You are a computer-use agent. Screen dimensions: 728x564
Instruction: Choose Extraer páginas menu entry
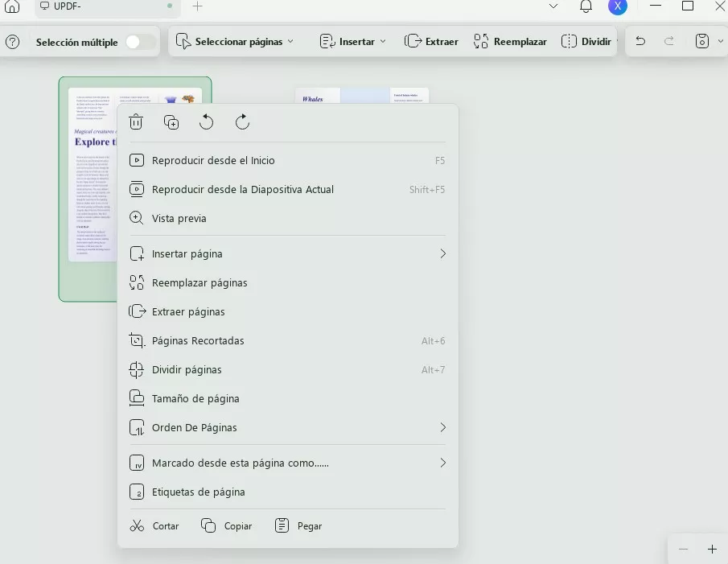pyautogui.click(x=287, y=311)
